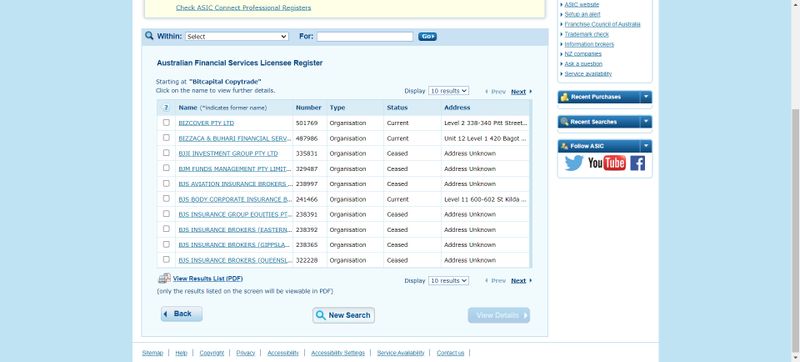800x362 pixels.
Task: Open Ask a question sidebar link
Action: point(584,64)
